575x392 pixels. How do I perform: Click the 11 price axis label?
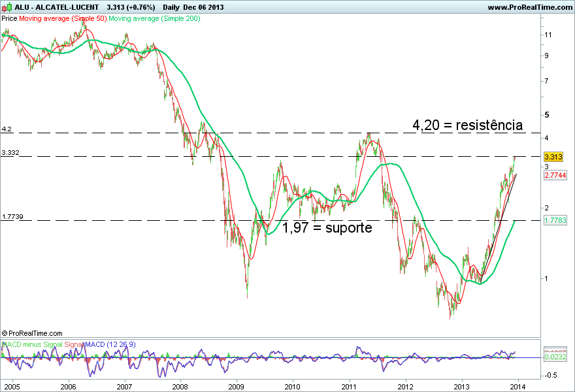click(x=548, y=35)
